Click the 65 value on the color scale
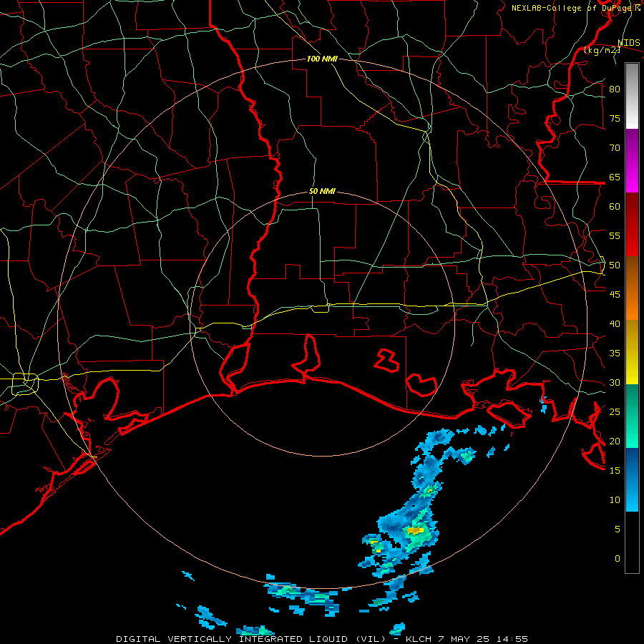The image size is (644, 644). [x=615, y=177]
